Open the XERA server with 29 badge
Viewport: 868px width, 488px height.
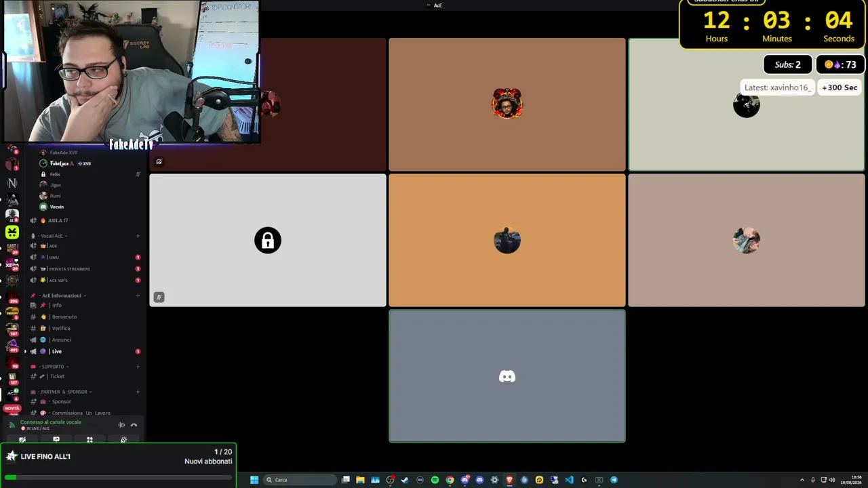pos(12,264)
